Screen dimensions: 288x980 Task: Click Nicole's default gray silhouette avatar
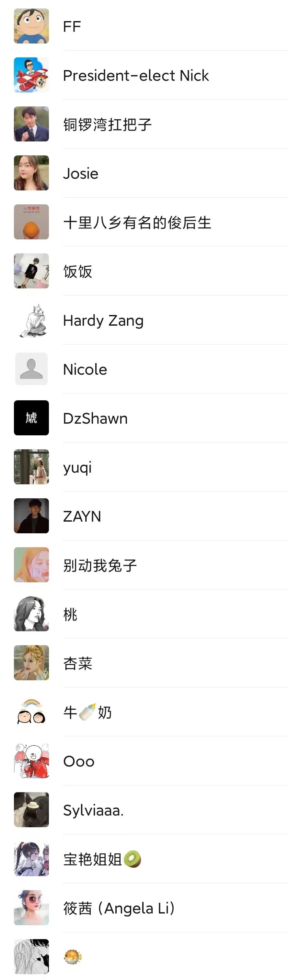pyautogui.click(x=31, y=369)
